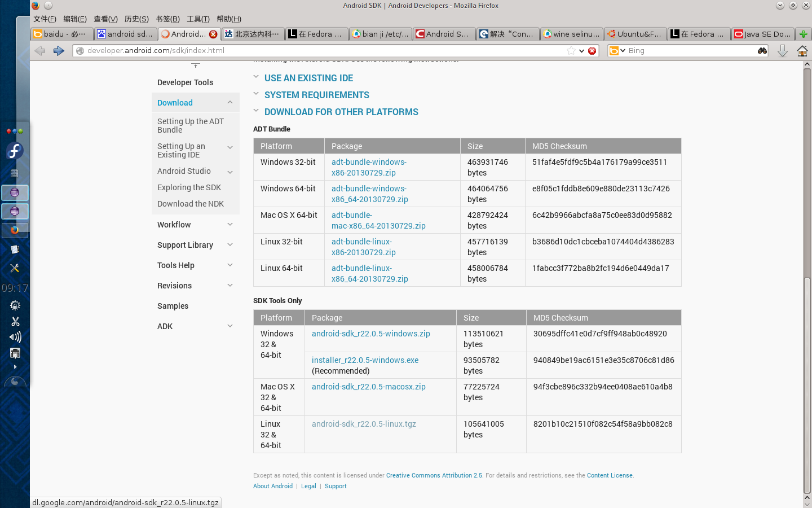Download installer_r22.0.5-windows.exe

[x=365, y=360]
